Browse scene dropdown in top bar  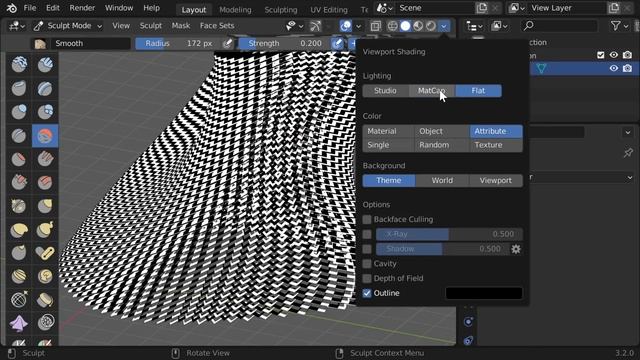[384, 8]
